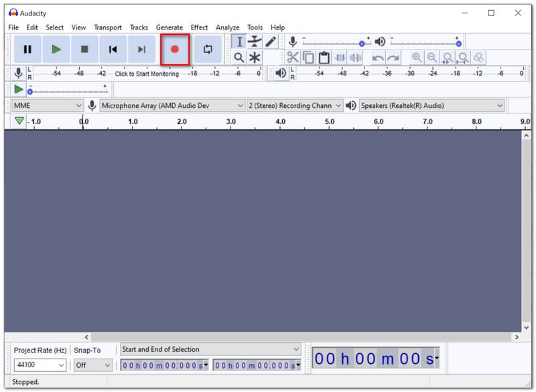Open the Tracks menu

point(139,27)
